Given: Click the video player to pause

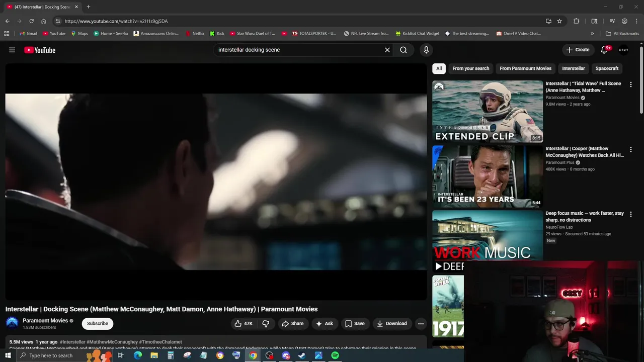Looking at the screenshot, I should click(216, 182).
